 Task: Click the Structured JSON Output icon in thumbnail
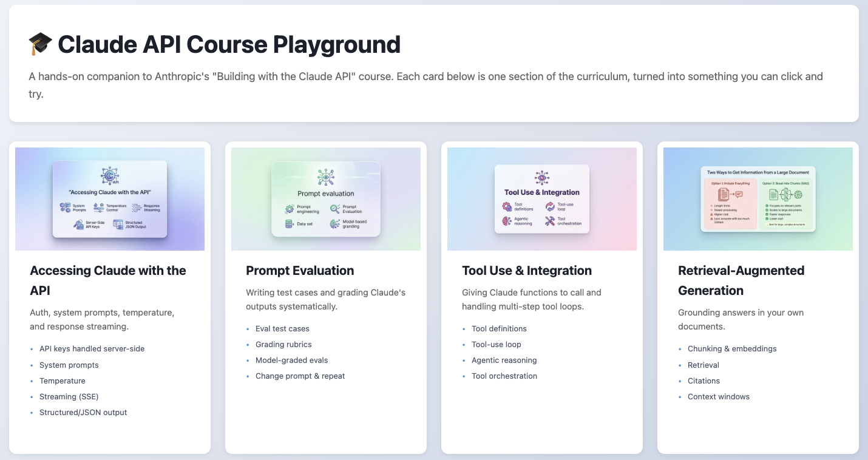(x=118, y=225)
